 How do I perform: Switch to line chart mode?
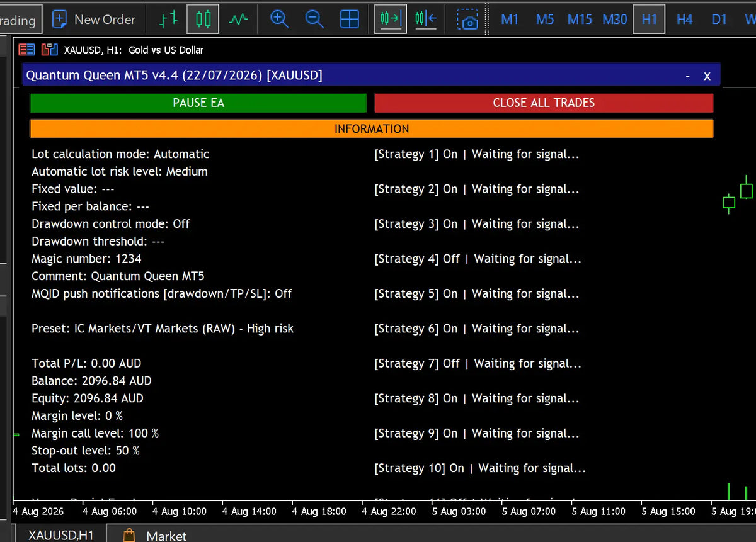[238, 20]
